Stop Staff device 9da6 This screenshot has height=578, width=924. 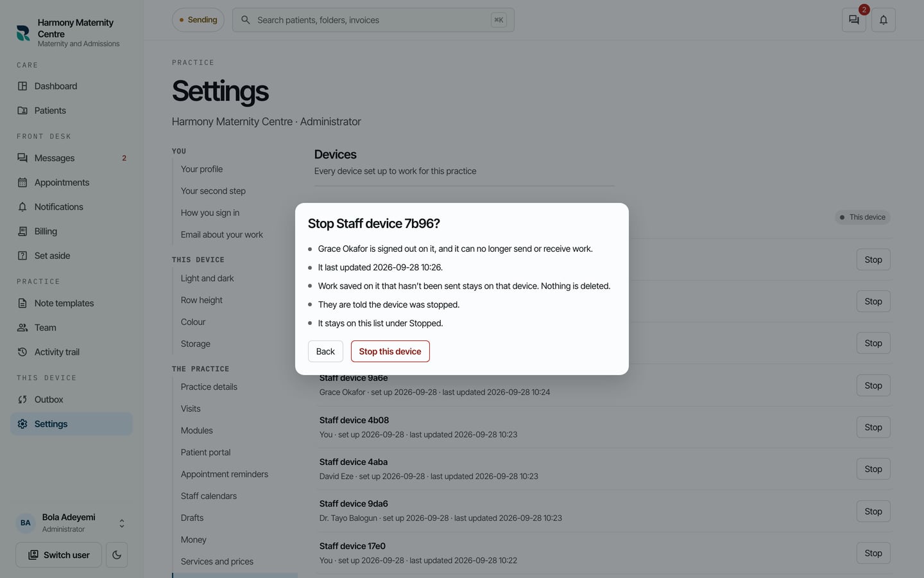click(x=873, y=511)
